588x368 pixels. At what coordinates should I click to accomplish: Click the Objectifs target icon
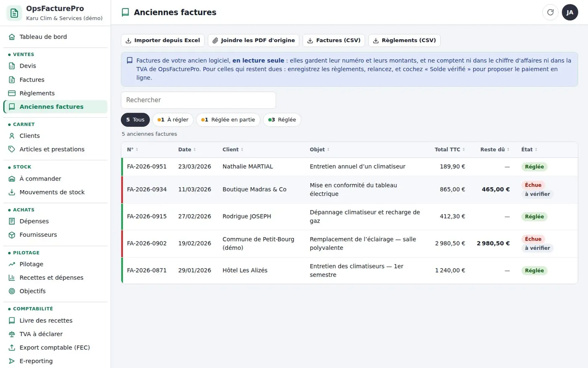12,291
